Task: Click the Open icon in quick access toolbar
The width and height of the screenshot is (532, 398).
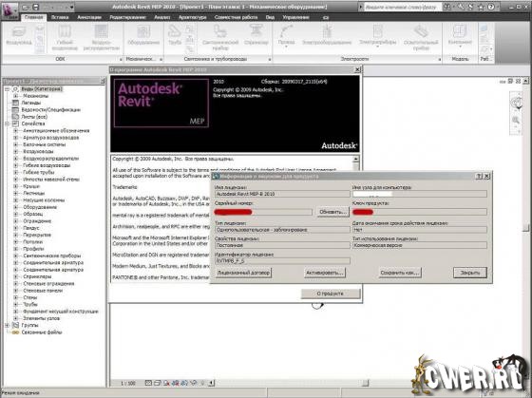Action: pos(26,8)
